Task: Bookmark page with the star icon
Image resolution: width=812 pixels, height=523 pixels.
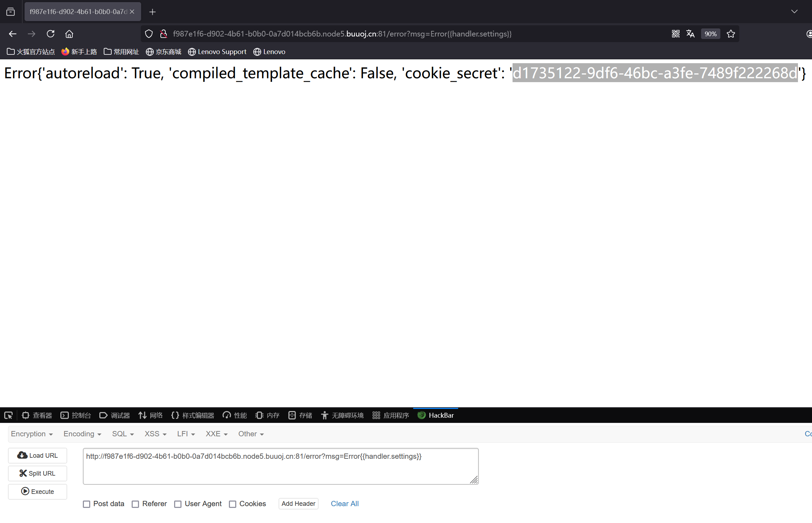Action: (731, 34)
